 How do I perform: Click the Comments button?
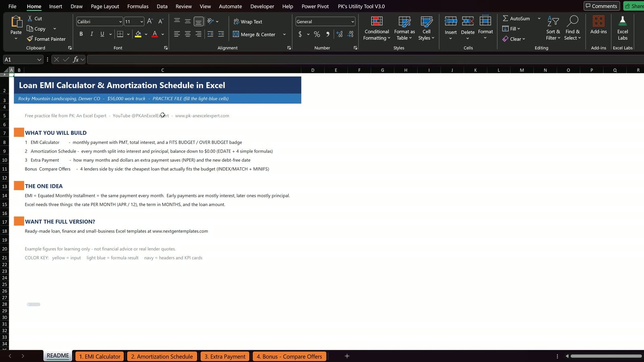coord(601,6)
